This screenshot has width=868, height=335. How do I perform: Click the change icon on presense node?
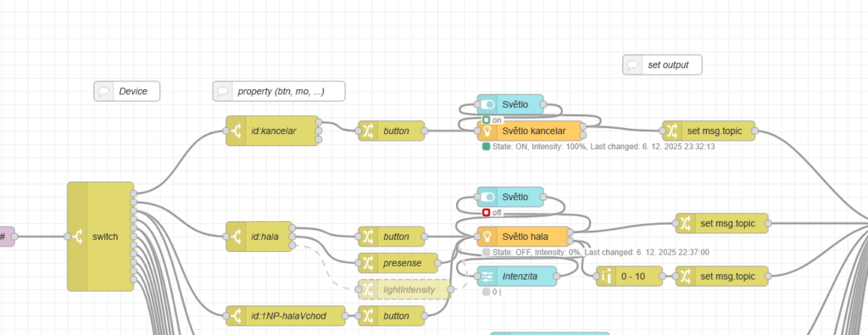[368, 263]
